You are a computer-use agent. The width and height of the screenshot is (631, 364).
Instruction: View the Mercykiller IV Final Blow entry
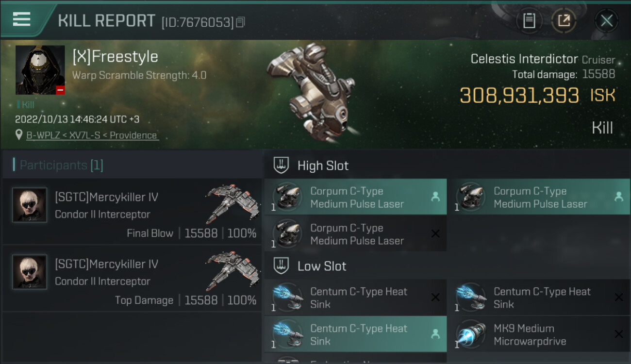point(132,211)
